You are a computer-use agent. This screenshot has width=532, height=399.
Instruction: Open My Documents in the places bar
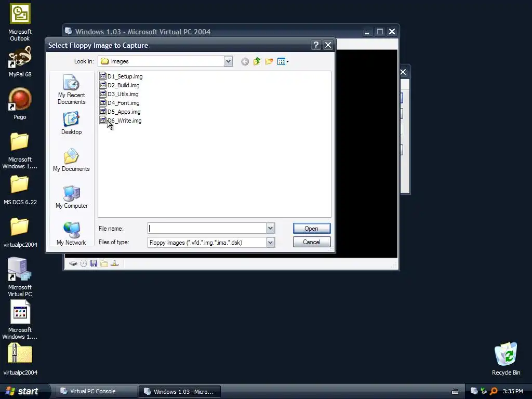(71, 160)
